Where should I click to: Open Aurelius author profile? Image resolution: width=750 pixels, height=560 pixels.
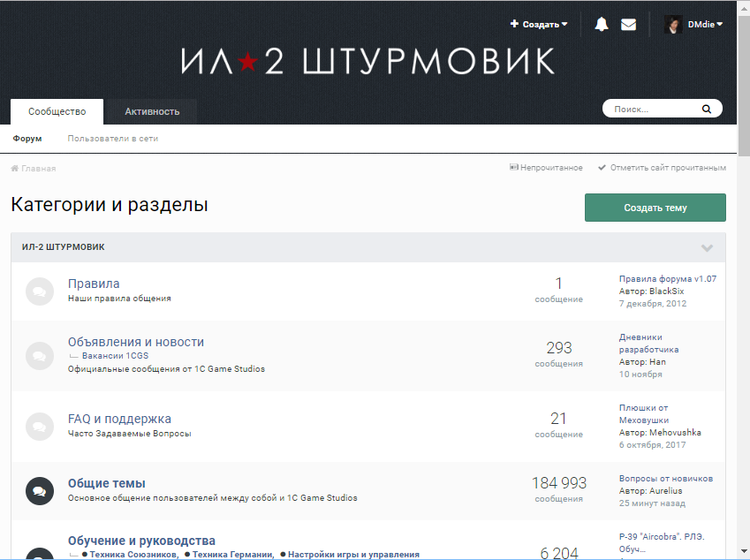[665, 491]
